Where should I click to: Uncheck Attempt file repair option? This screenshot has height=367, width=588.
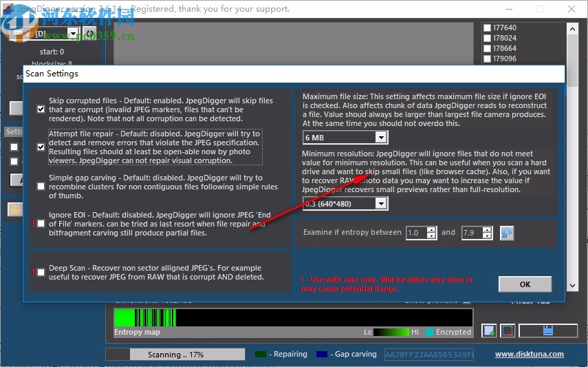pos(41,147)
